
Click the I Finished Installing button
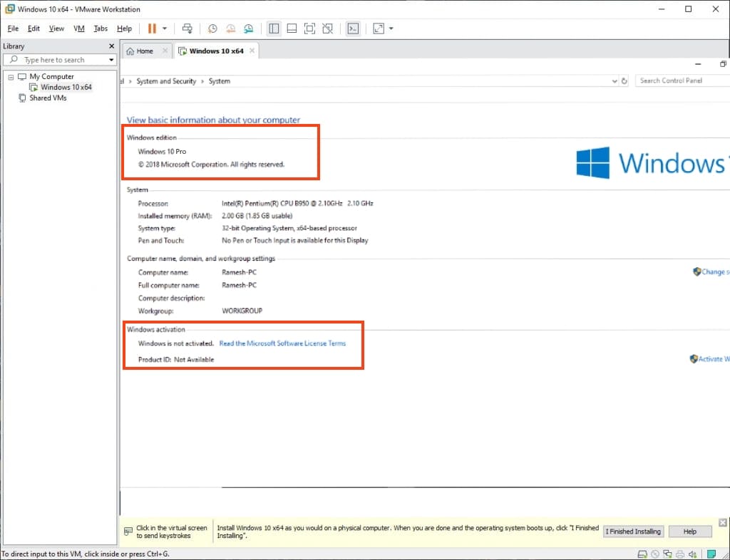633,532
